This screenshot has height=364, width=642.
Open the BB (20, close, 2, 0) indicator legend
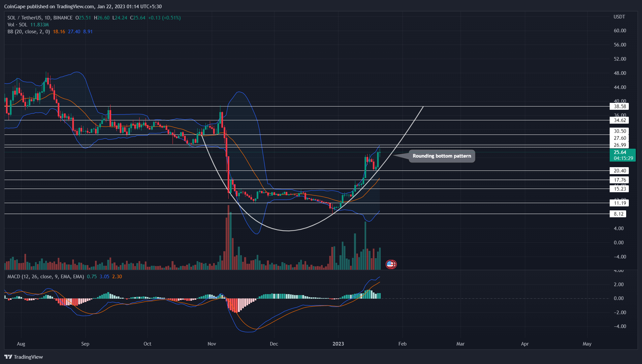pos(29,32)
